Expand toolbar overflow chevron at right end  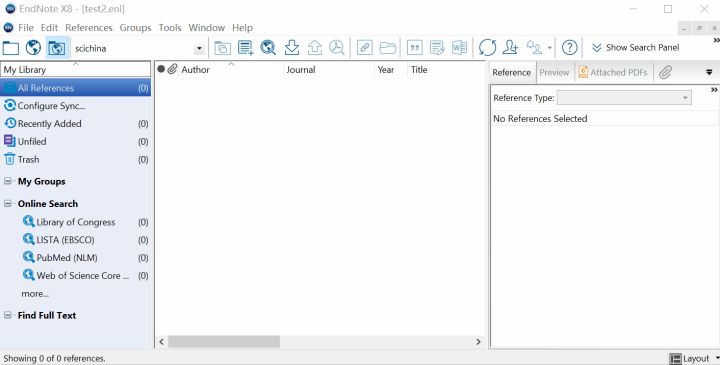(716, 41)
